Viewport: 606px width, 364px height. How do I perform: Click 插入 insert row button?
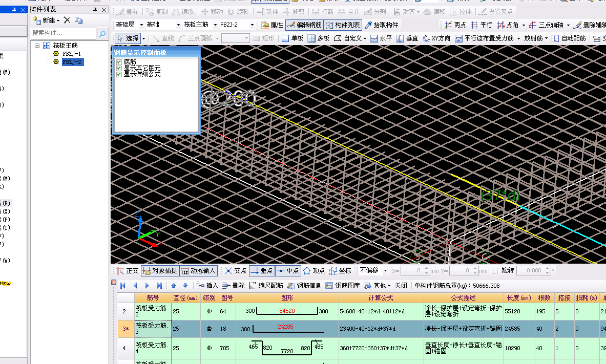(207, 286)
